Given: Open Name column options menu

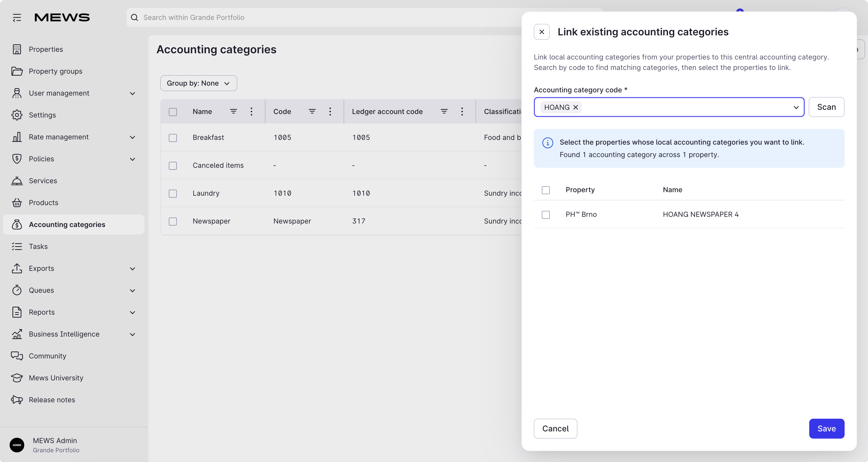Looking at the screenshot, I should tap(251, 112).
